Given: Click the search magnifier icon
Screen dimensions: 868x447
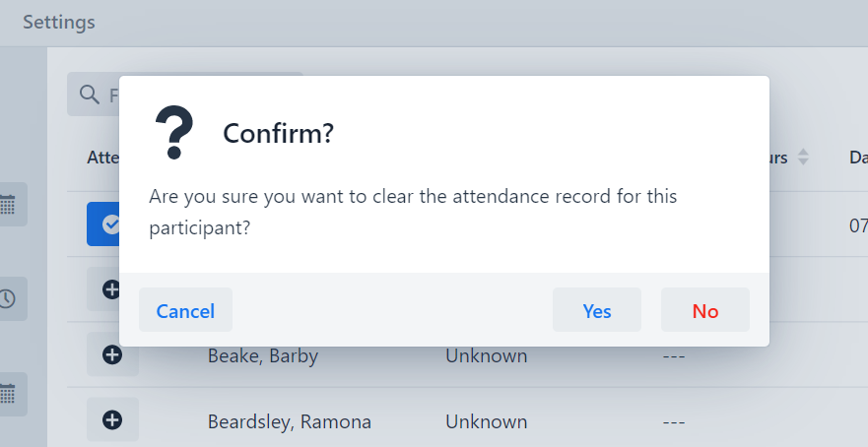Looking at the screenshot, I should [89, 95].
